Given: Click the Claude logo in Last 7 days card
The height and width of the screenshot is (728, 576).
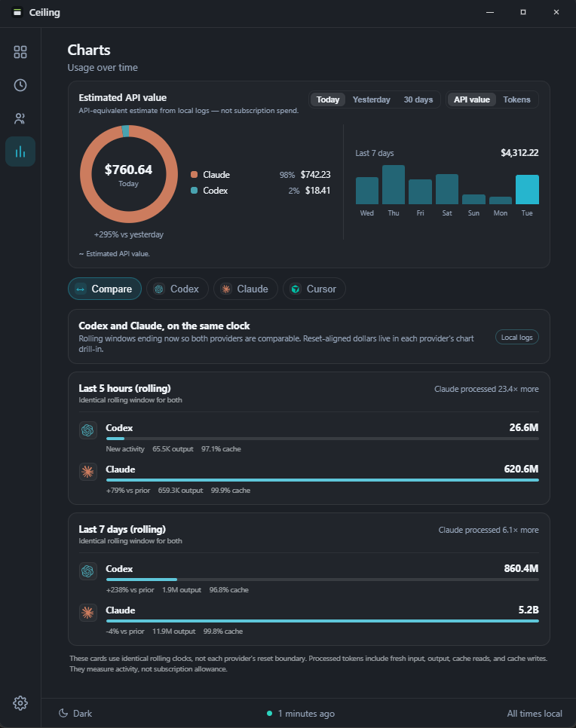Looking at the screenshot, I should [87, 613].
